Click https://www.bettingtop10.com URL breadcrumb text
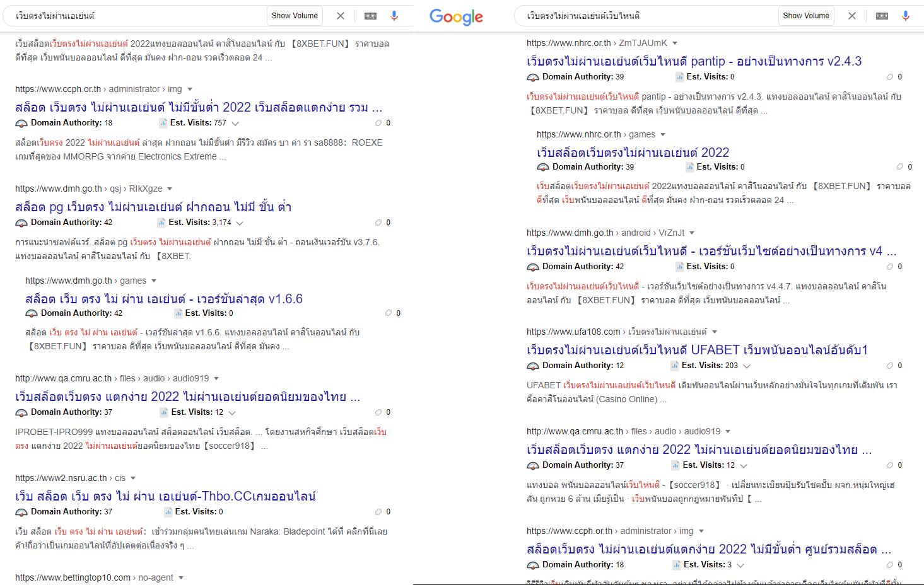The image size is (924, 585). pos(73,578)
